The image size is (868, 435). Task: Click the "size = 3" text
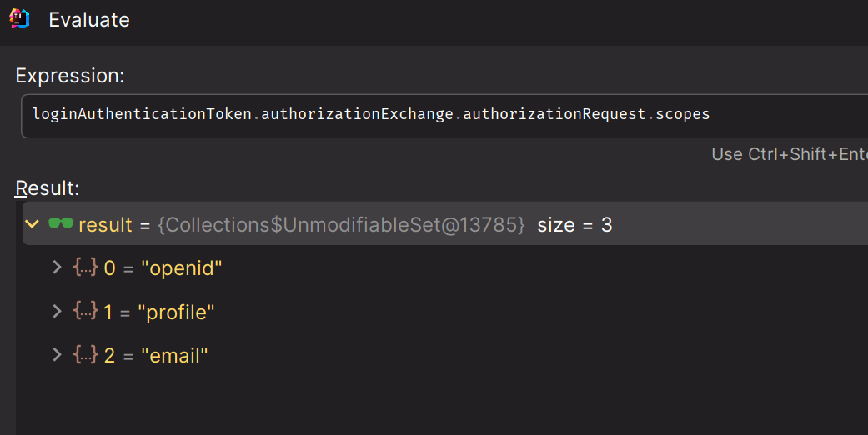(574, 224)
